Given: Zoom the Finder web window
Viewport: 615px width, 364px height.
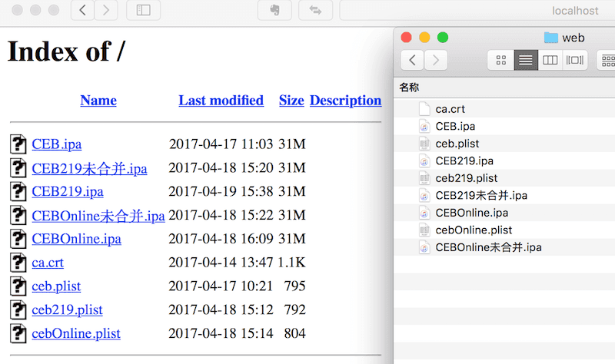Looking at the screenshot, I should pyautogui.click(x=443, y=37).
